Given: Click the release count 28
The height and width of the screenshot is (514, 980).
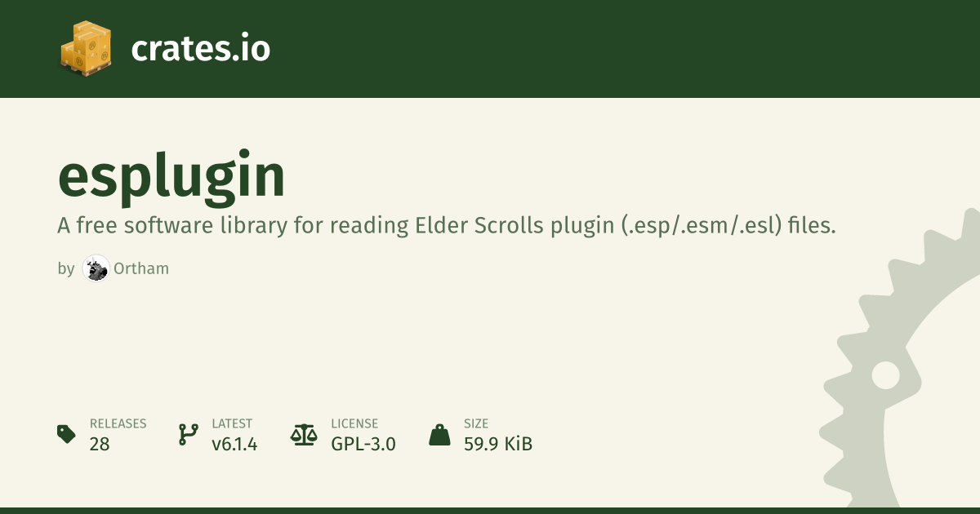Looking at the screenshot, I should (x=100, y=444).
